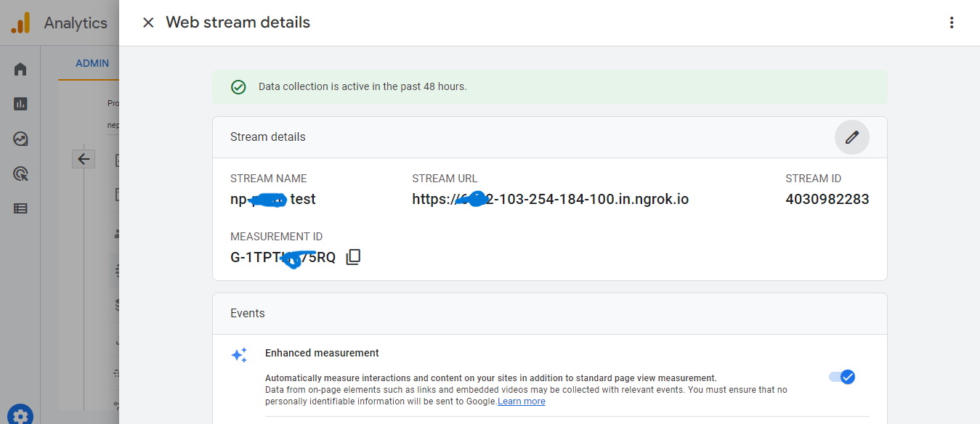
Task: Click the Google Analytics logo
Action: click(x=21, y=23)
